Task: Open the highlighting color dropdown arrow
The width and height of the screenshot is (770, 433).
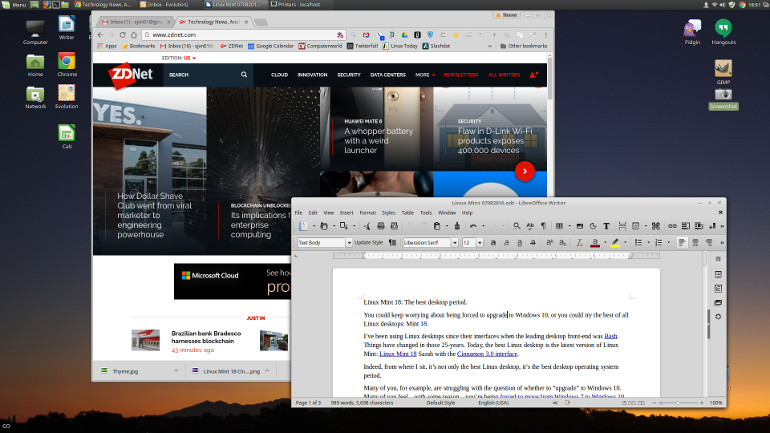Action: pyautogui.click(x=625, y=243)
